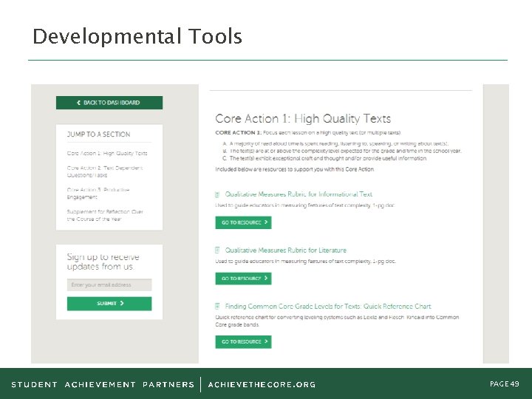Click 'Included below are resources' sentence

(x=295, y=169)
